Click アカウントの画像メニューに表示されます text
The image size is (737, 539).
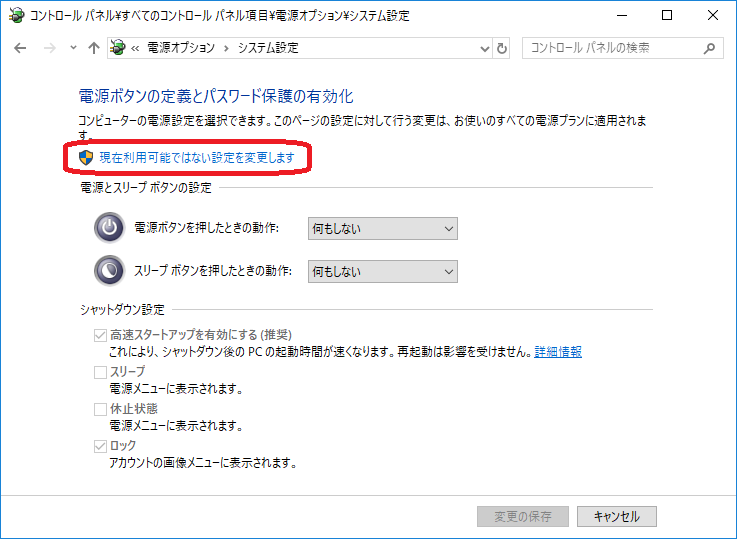(203, 463)
